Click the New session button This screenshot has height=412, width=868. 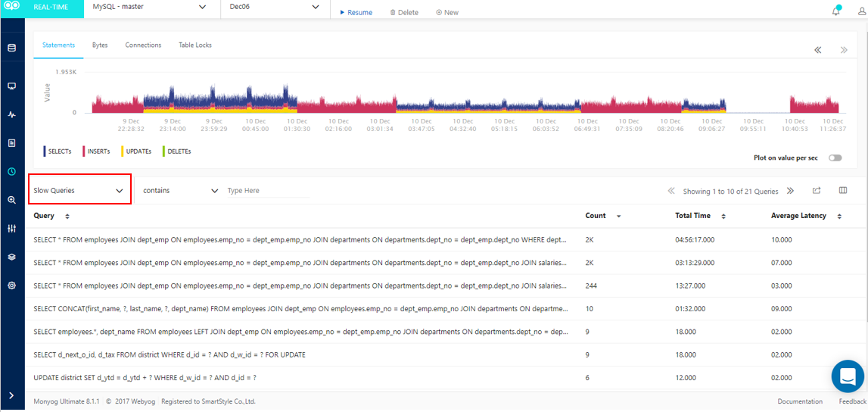[447, 12]
